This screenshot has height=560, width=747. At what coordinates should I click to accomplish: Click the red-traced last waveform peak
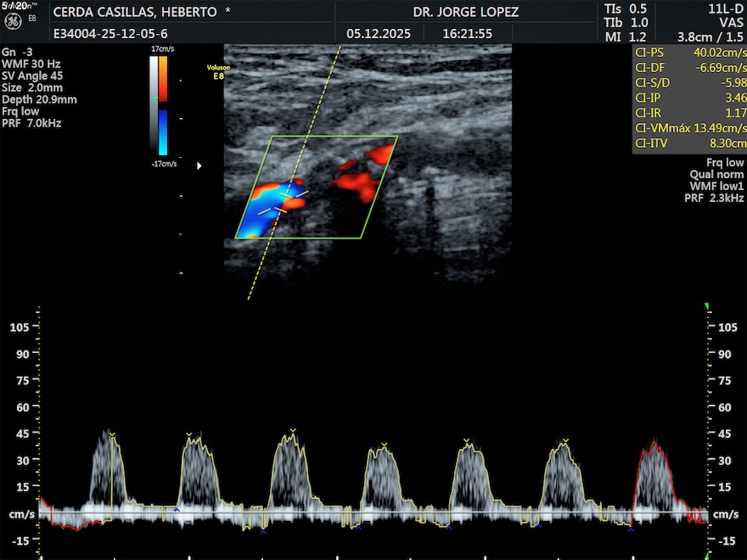(x=654, y=442)
